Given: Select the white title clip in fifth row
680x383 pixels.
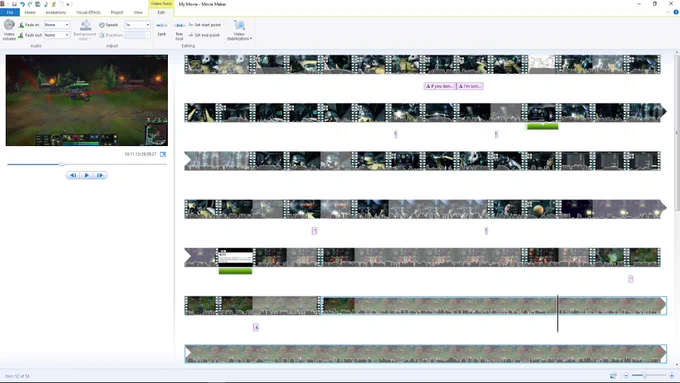Looking at the screenshot, I should point(235,257).
